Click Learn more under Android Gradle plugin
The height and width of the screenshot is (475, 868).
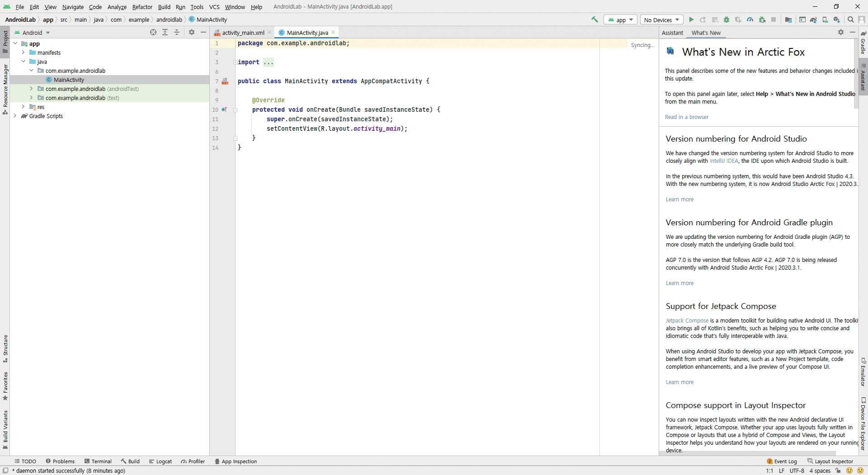679,283
